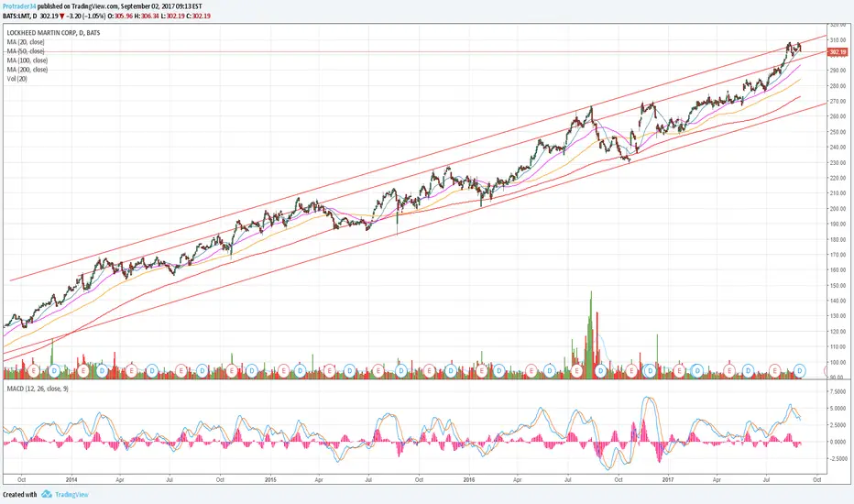Viewport: 854px width, 504px height.
Task: Select the MA (50, close) indicator label
Action: click(26, 51)
